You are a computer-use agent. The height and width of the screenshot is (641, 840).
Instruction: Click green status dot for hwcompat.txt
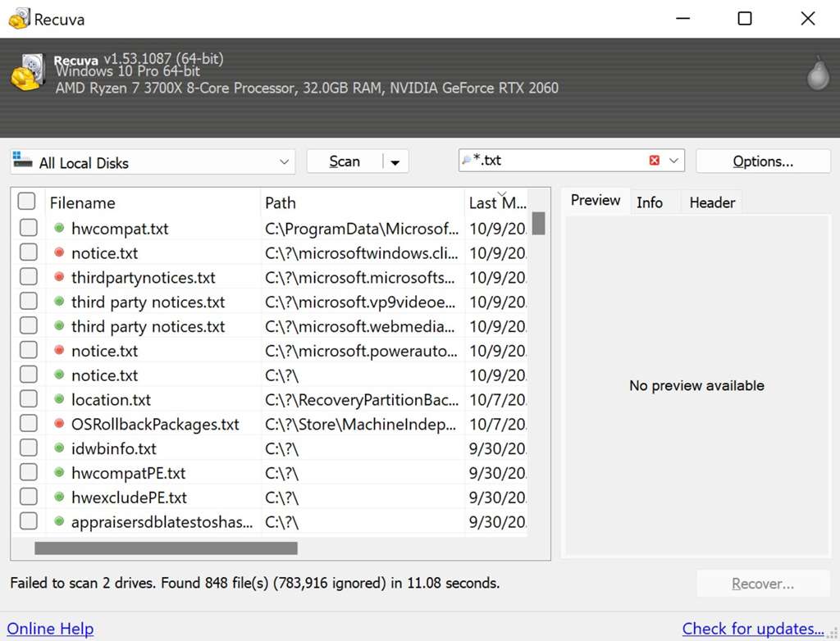point(59,228)
